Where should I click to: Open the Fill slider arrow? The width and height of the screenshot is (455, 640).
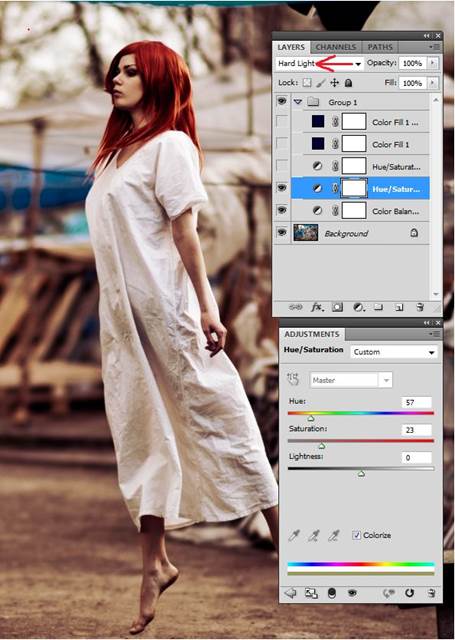coord(432,83)
